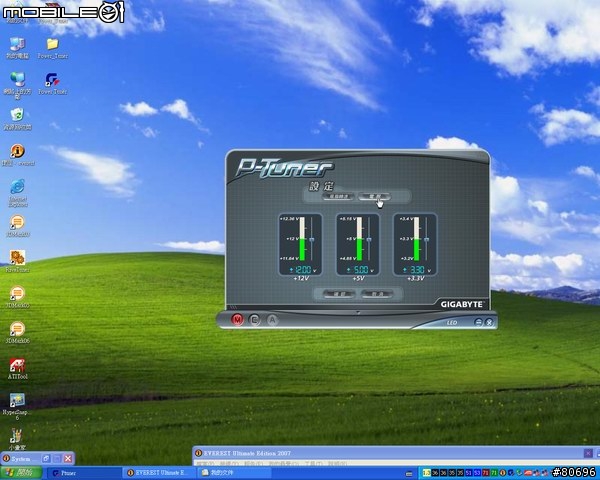Restore the minimized System window

pyautogui.click(x=47, y=458)
